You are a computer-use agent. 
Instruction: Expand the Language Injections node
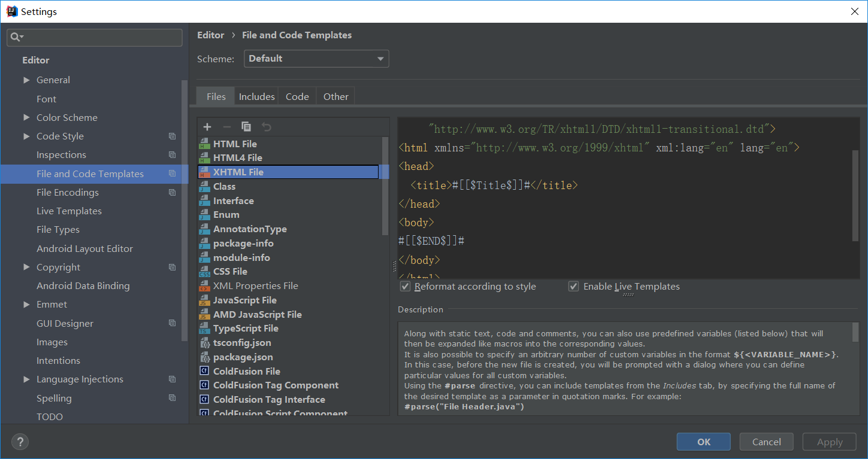(26, 379)
